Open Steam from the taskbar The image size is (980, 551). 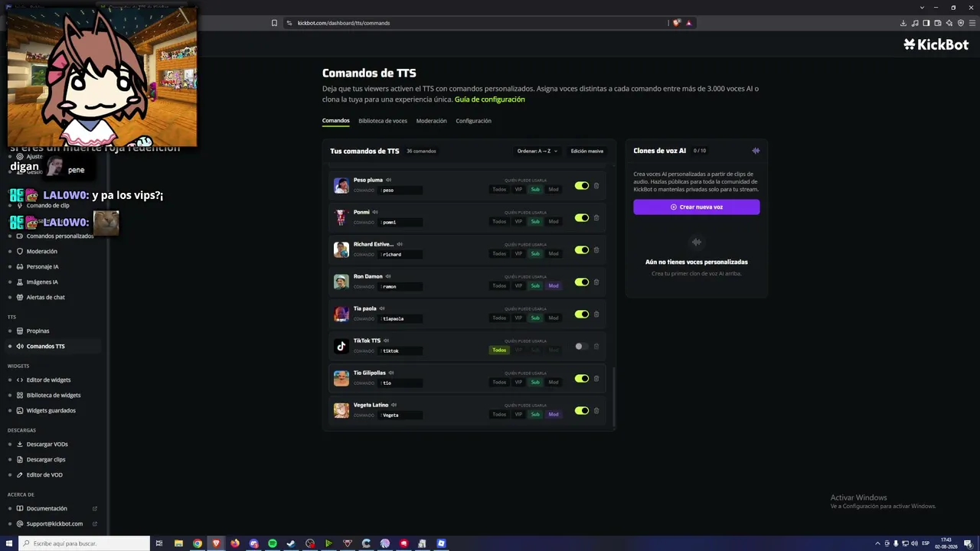tap(291, 543)
